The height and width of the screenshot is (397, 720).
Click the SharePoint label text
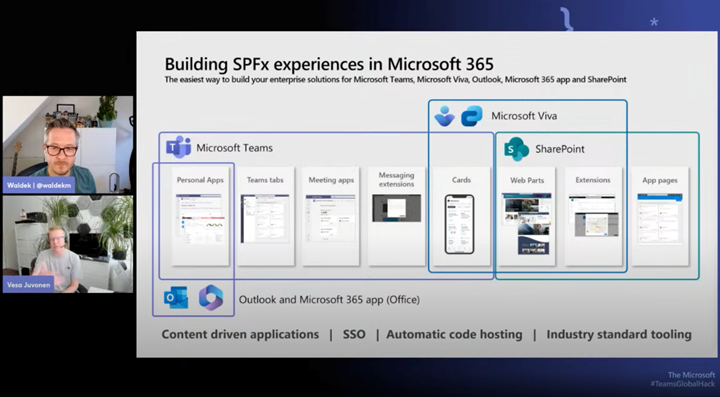coord(560,149)
